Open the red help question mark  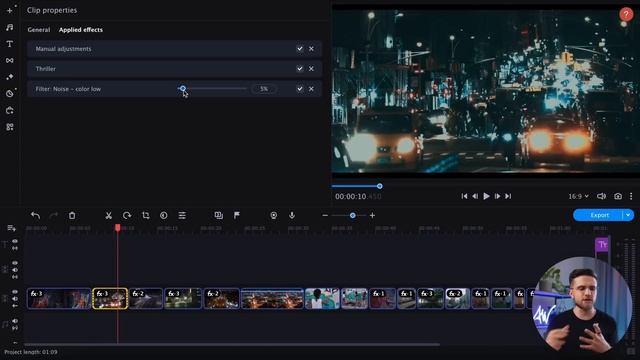tap(626, 14)
